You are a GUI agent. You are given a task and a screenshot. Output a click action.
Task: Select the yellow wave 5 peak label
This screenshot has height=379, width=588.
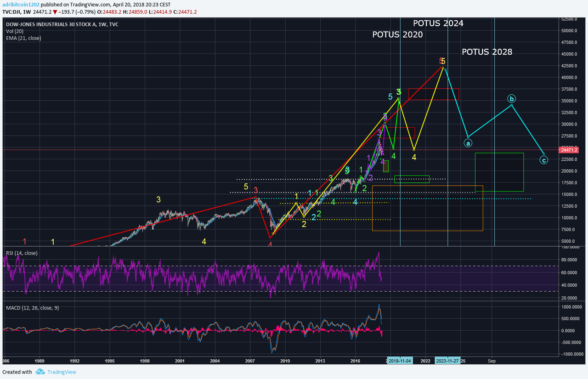click(x=443, y=61)
